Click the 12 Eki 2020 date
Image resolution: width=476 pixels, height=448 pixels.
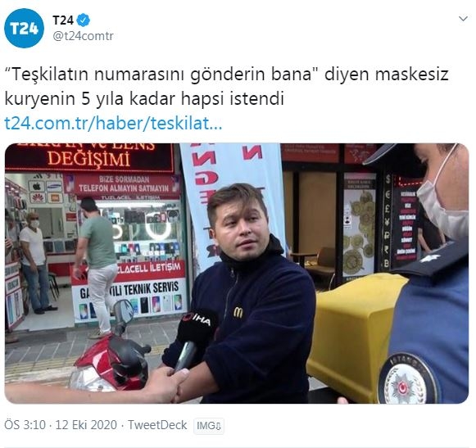click(86, 425)
